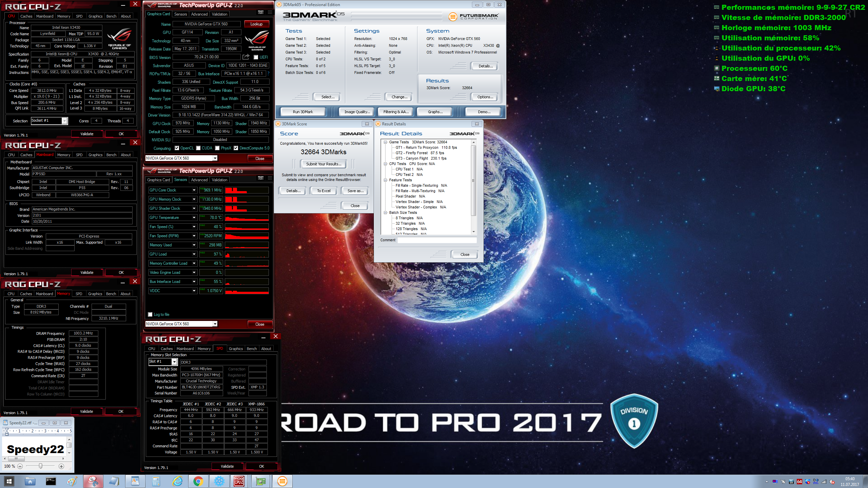Screen dimensions: 868x488
Task: Open the Fan Speed (RPM) sensor dropdown
Action: tap(194, 236)
